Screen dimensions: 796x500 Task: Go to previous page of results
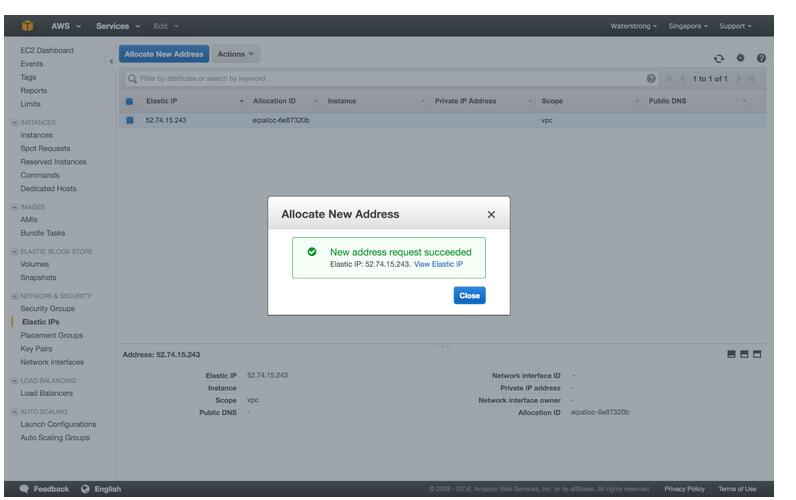[682, 79]
